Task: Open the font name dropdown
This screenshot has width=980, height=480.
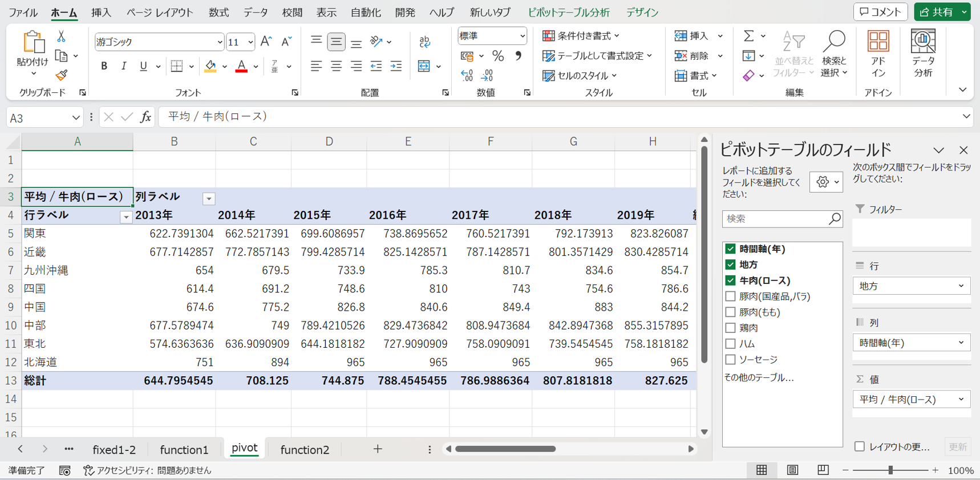Action: pos(220,42)
